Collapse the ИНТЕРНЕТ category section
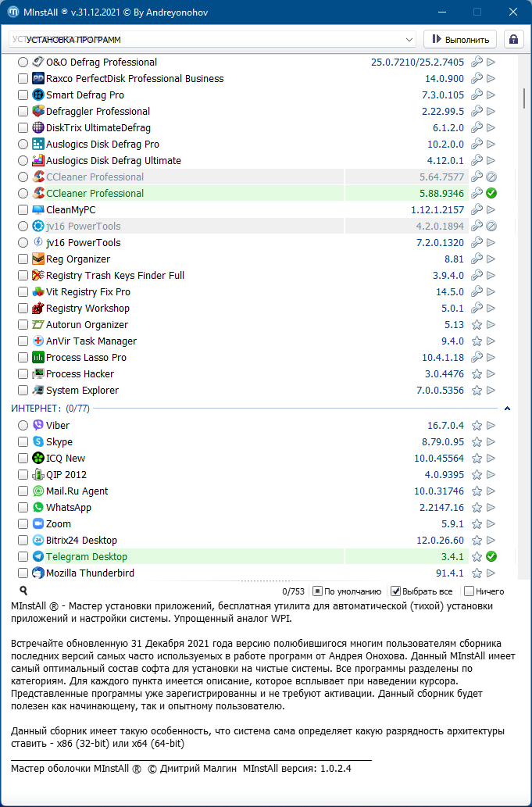 [507, 408]
